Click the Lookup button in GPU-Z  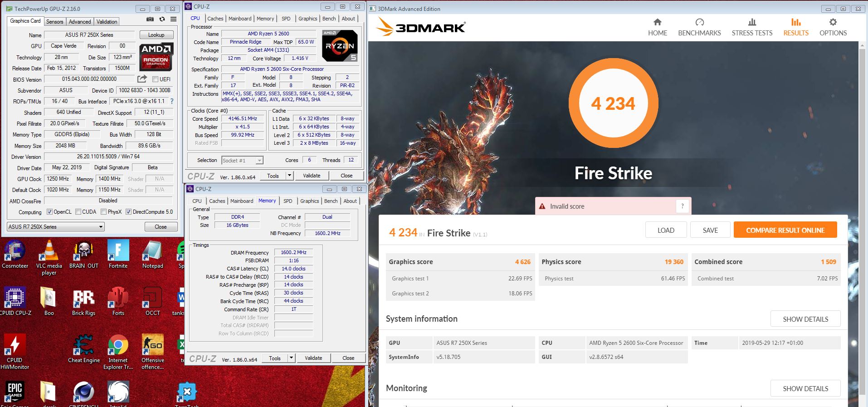click(x=156, y=35)
